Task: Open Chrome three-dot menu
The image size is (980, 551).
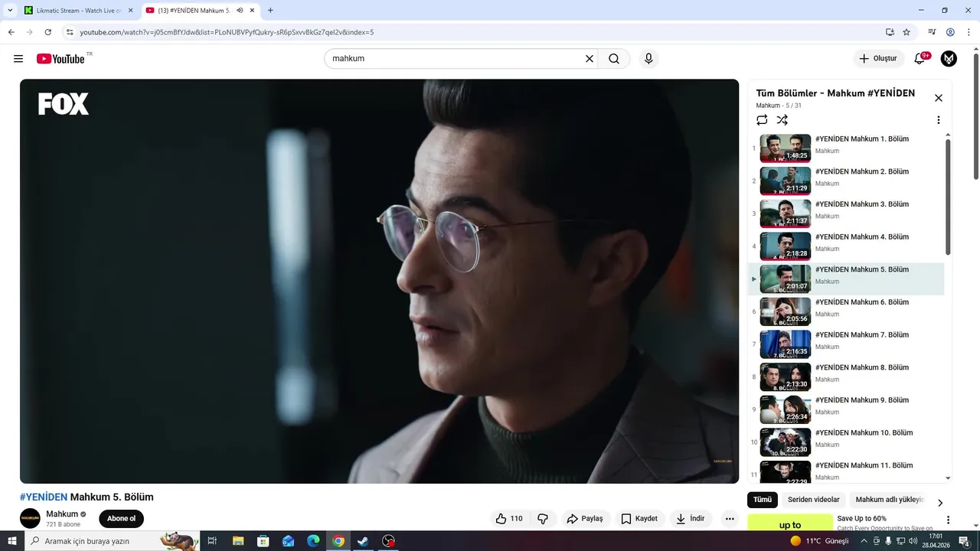Action: [969, 32]
